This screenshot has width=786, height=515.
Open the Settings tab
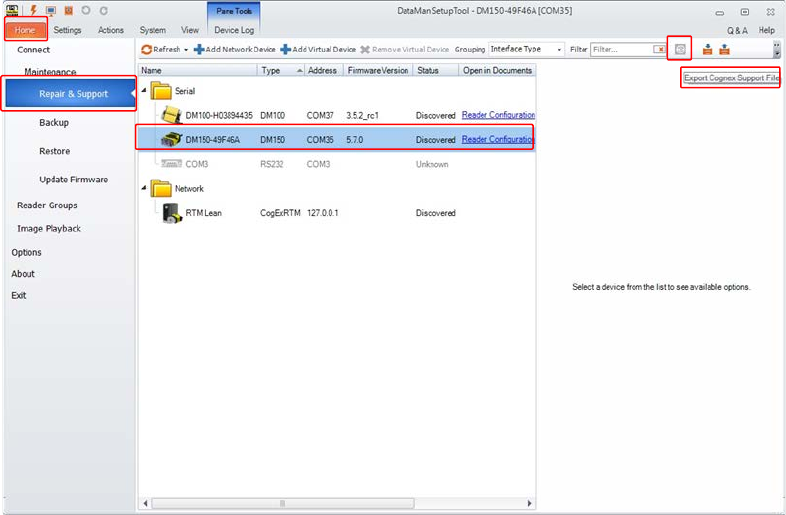67,30
